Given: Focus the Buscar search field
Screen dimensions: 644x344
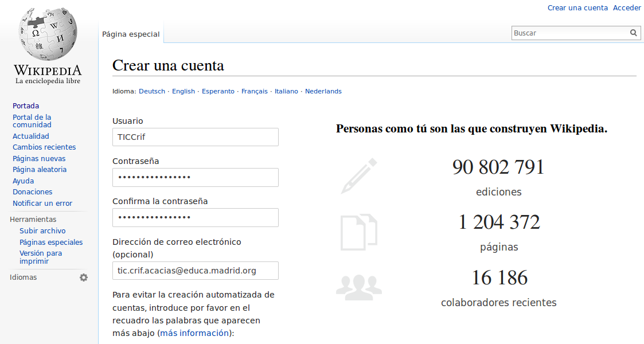Looking at the screenshot, I should click(569, 33).
